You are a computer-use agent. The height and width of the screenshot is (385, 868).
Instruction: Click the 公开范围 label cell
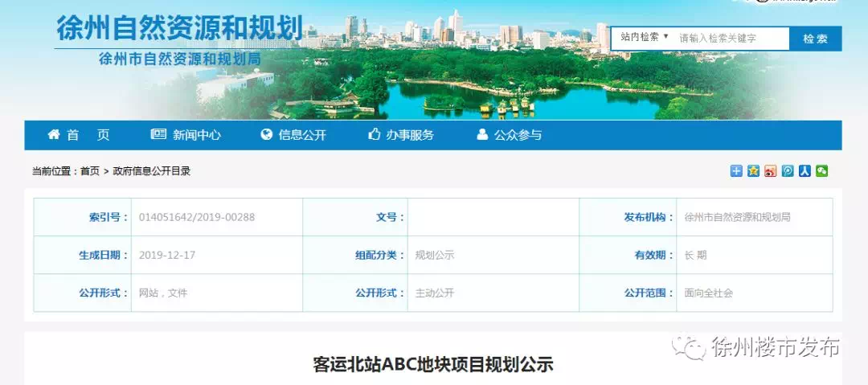[628, 293]
